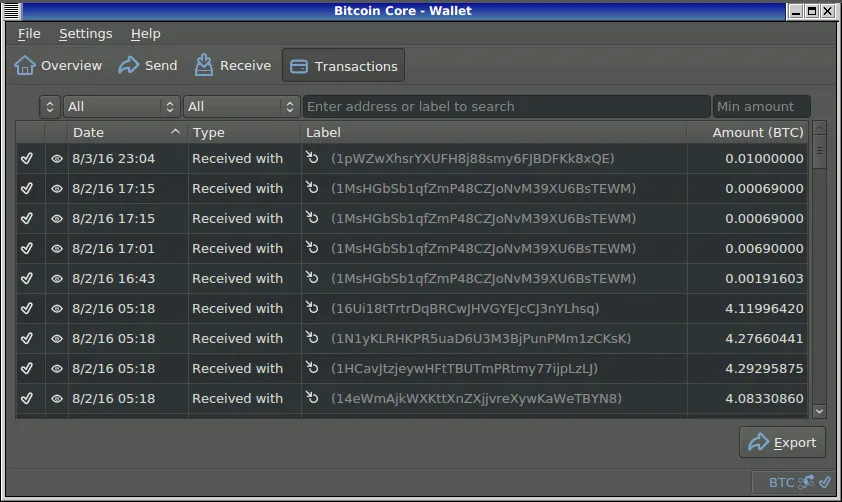Click received arrow icon beside 16Ui18tTrtr address
The image size is (842, 502).
click(312, 308)
